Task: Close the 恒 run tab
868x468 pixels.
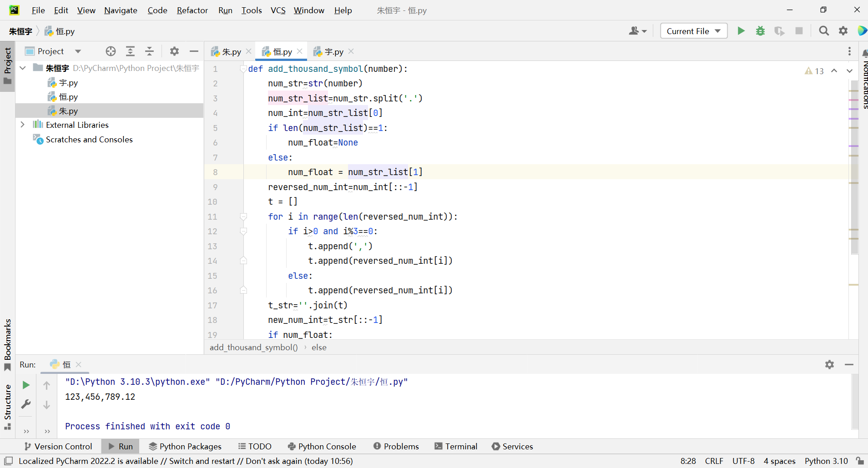Action: click(78, 365)
